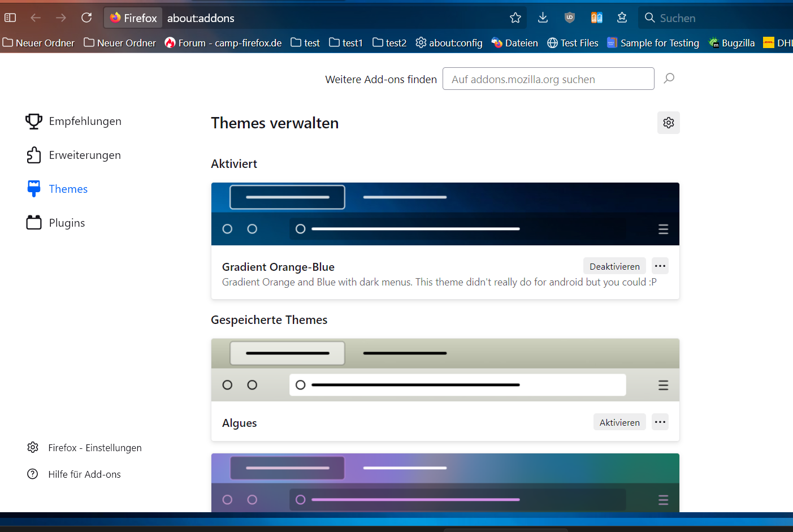Viewport: 793px width, 532px height.
Task: Switch to the Erweiterungen section
Action: point(85,155)
